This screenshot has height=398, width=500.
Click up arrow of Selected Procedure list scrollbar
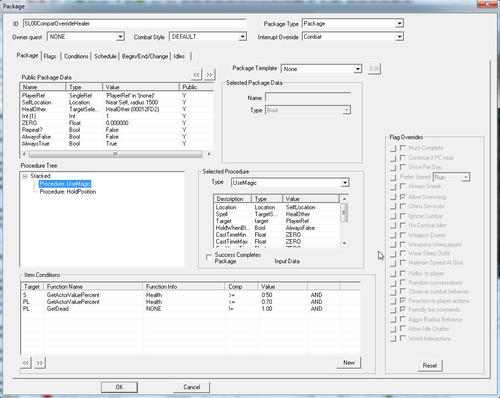344,199
